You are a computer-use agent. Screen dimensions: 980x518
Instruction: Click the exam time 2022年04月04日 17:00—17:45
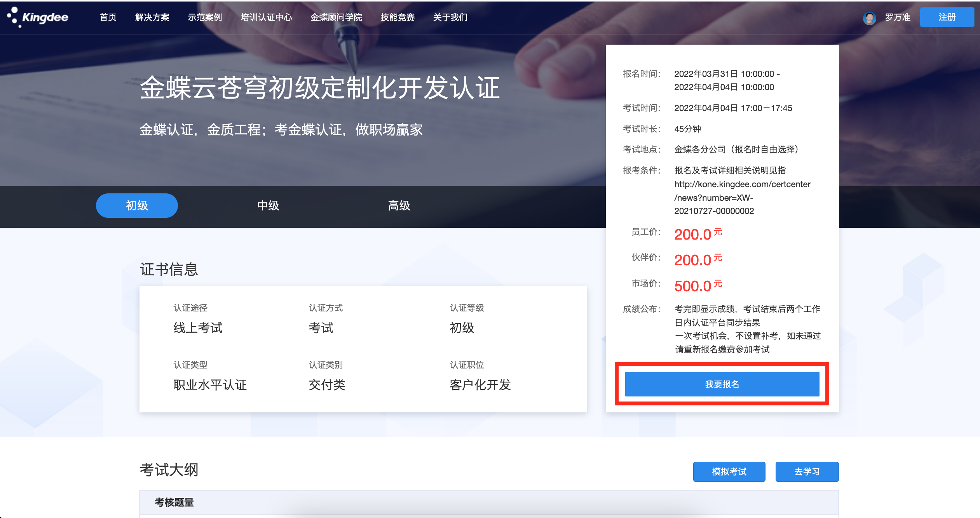(733, 108)
